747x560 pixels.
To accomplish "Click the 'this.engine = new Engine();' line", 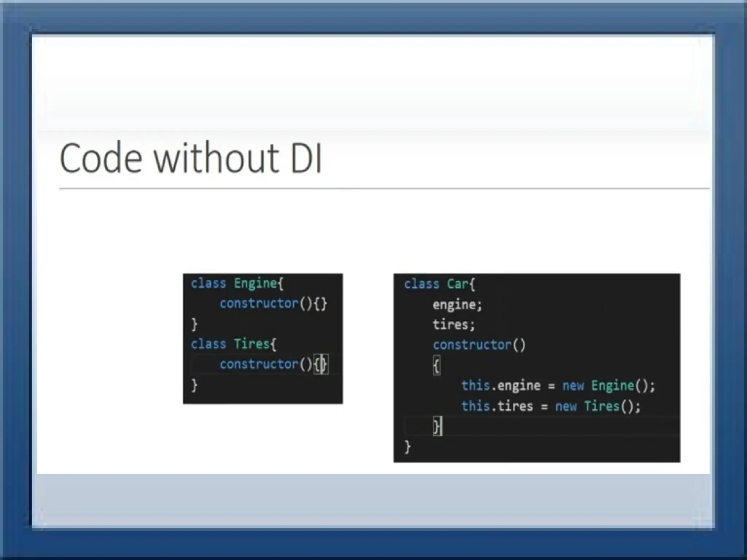I will (558, 386).
